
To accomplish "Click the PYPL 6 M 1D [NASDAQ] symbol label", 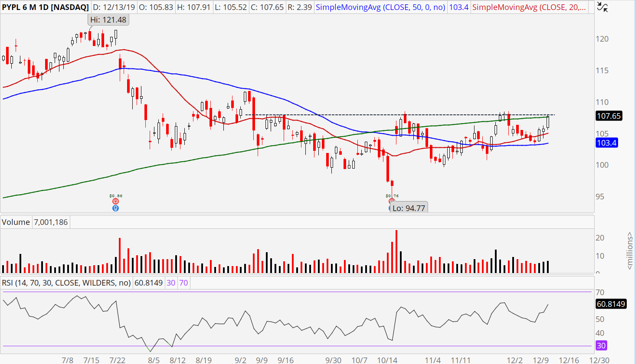I will pyautogui.click(x=45, y=7).
